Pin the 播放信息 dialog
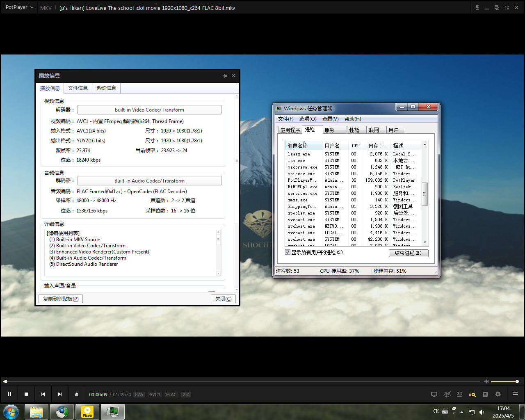Viewport: 525px width, 420px height. pos(225,76)
